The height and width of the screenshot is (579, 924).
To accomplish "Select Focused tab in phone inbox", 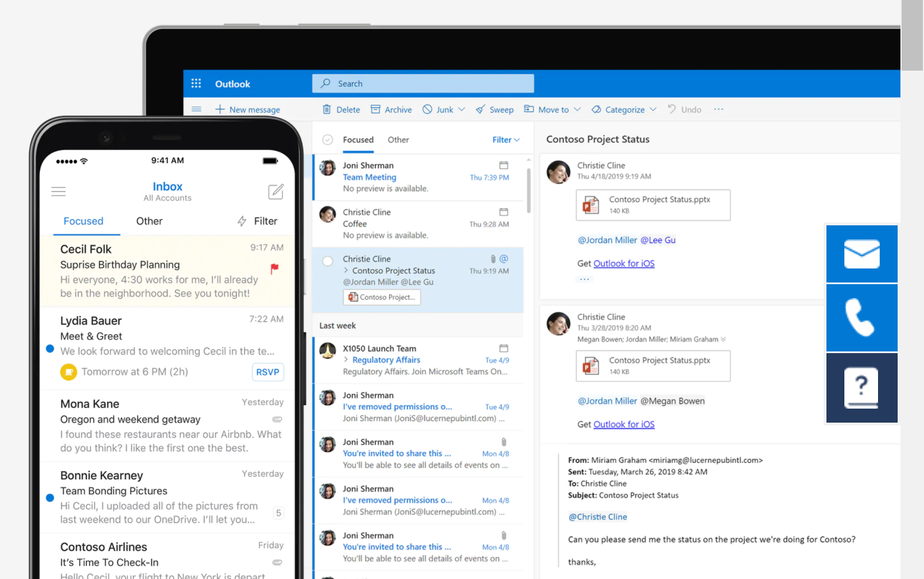I will 84,221.
